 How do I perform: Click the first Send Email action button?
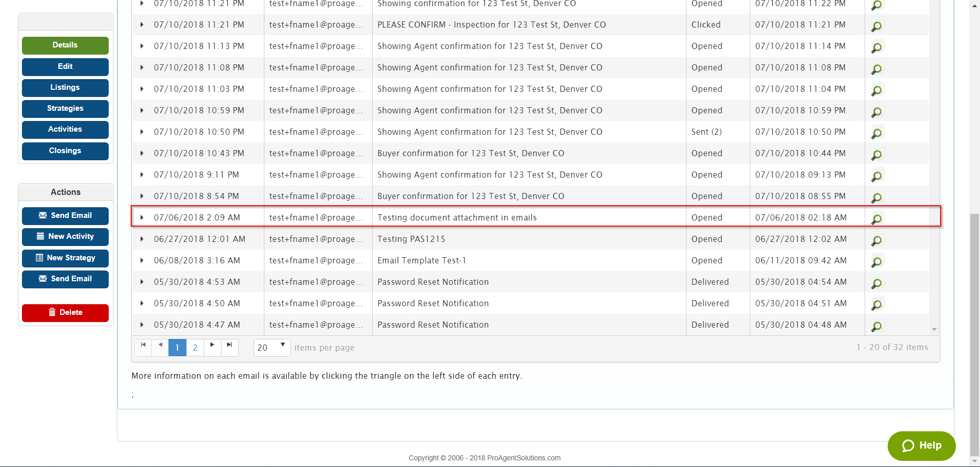click(x=65, y=216)
